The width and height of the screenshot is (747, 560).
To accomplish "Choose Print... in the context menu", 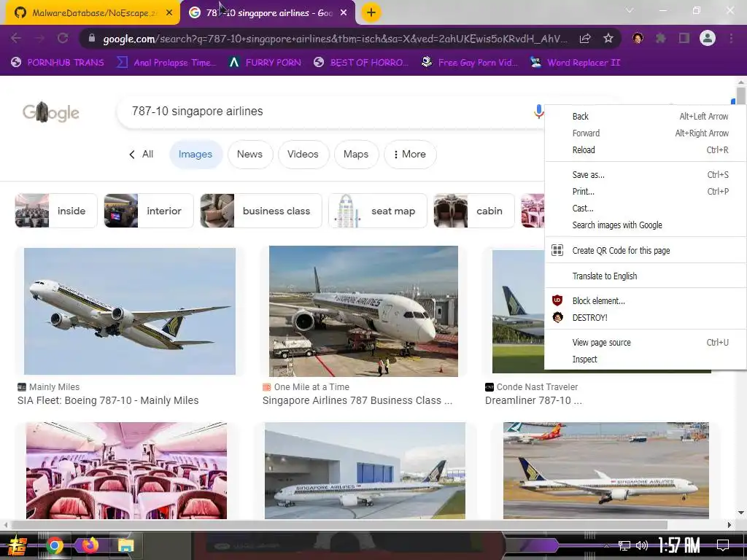I will (646, 192).
